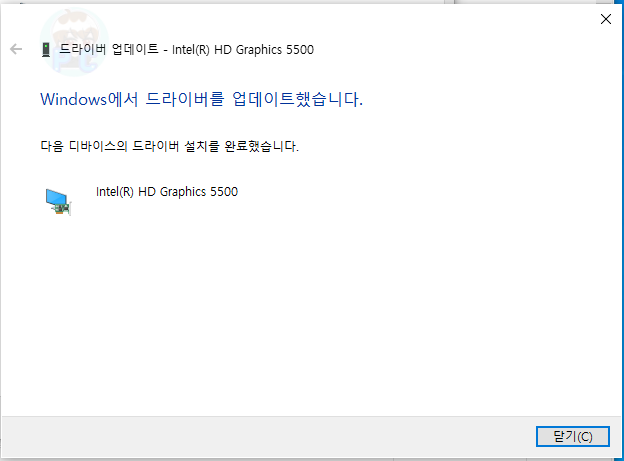Viewport: 624px width, 461px height.
Task: Close the driver update dialog with the X button
Action: point(606,19)
